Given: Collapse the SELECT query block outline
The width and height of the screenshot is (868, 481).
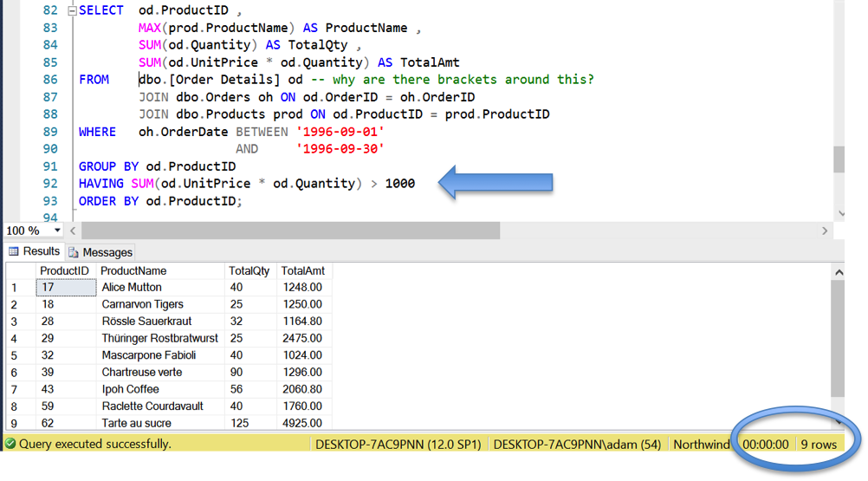Looking at the screenshot, I should point(72,10).
